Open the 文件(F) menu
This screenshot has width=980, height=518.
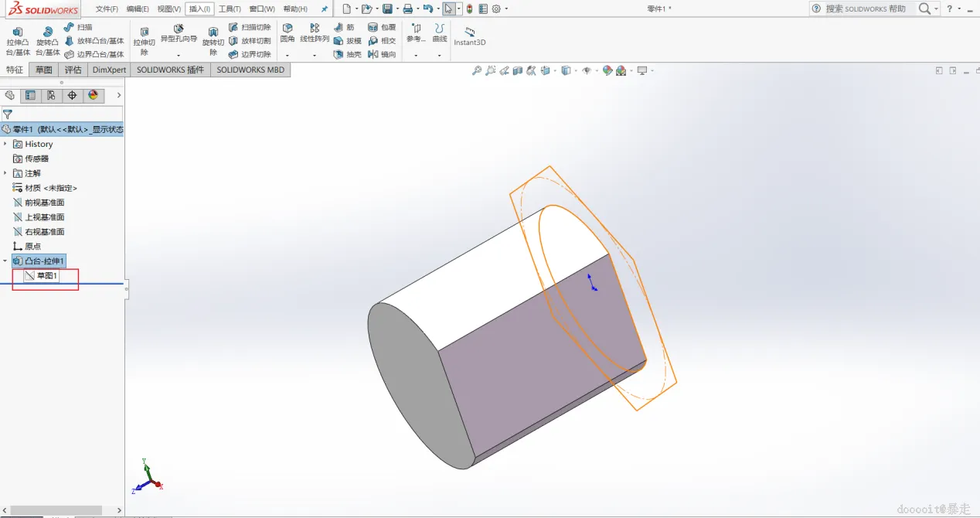(x=107, y=9)
